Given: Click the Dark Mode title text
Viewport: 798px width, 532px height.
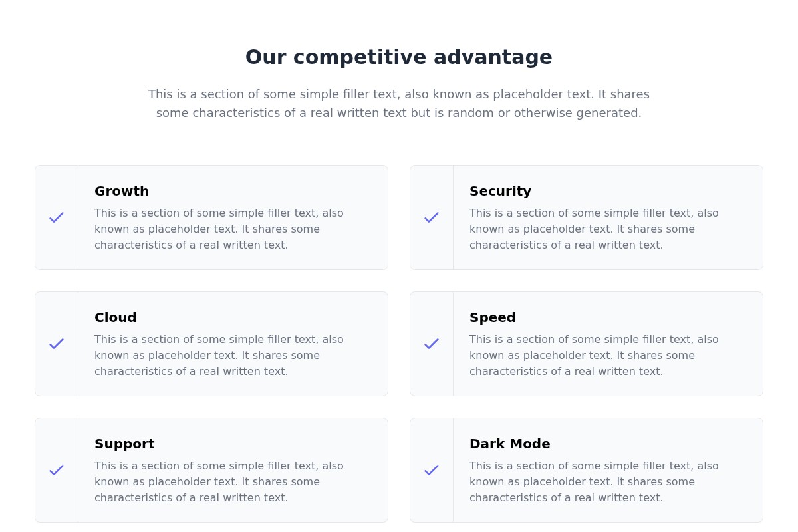Looking at the screenshot, I should point(510,444).
